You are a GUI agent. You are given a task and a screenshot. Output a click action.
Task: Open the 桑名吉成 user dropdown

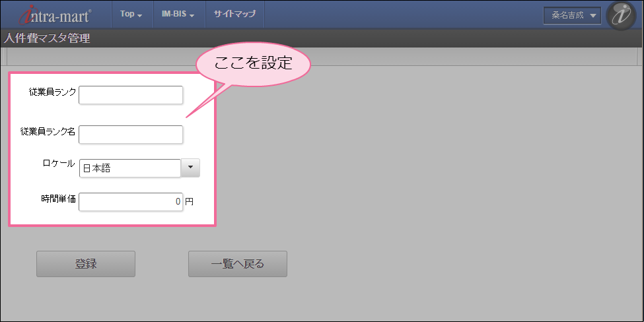pos(572,16)
